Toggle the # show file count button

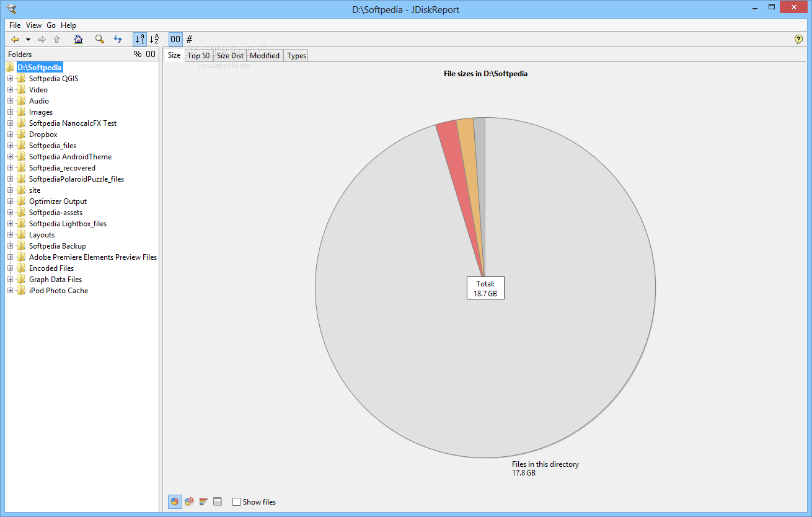pos(190,39)
